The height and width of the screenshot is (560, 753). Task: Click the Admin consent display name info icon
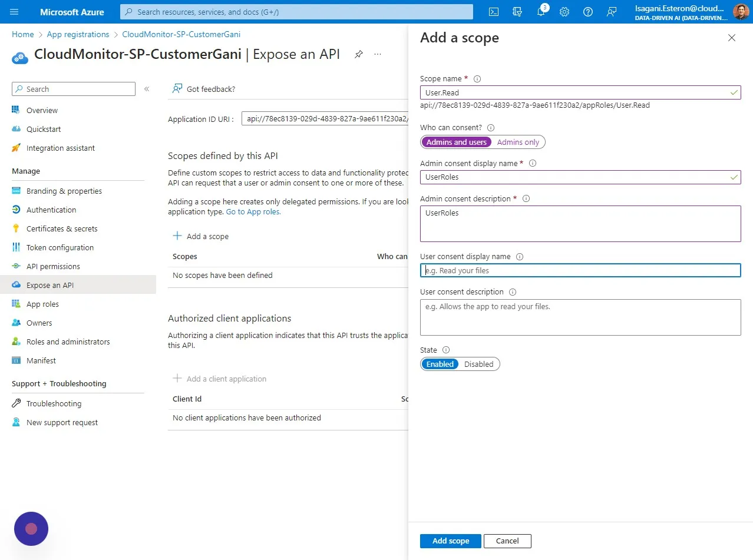533,164
